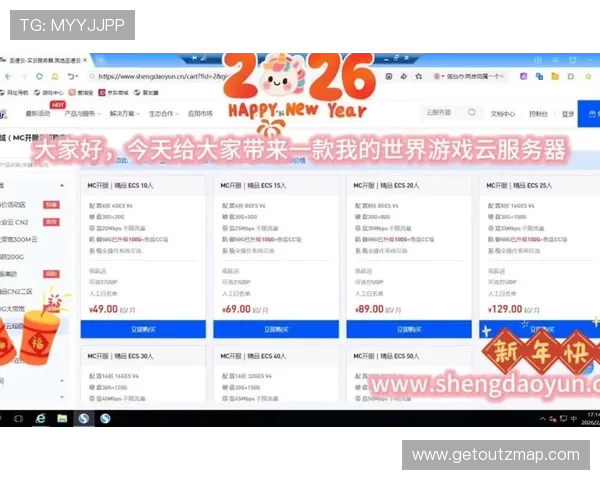
Task: Open the 京东商城 bookmark
Action: coord(113,93)
